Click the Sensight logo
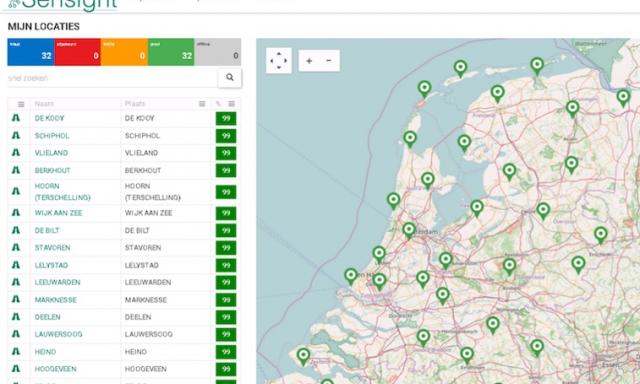This screenshot has height=384, width=640. pos(62,5)
